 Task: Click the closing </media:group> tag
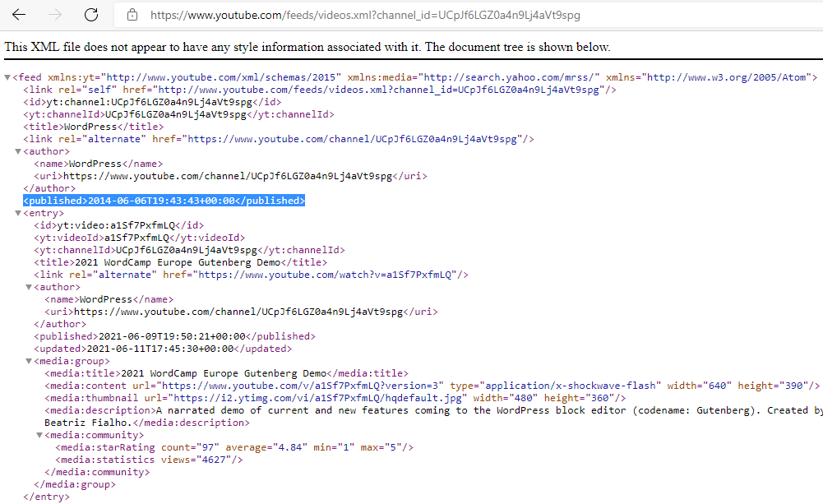(75, 484)
